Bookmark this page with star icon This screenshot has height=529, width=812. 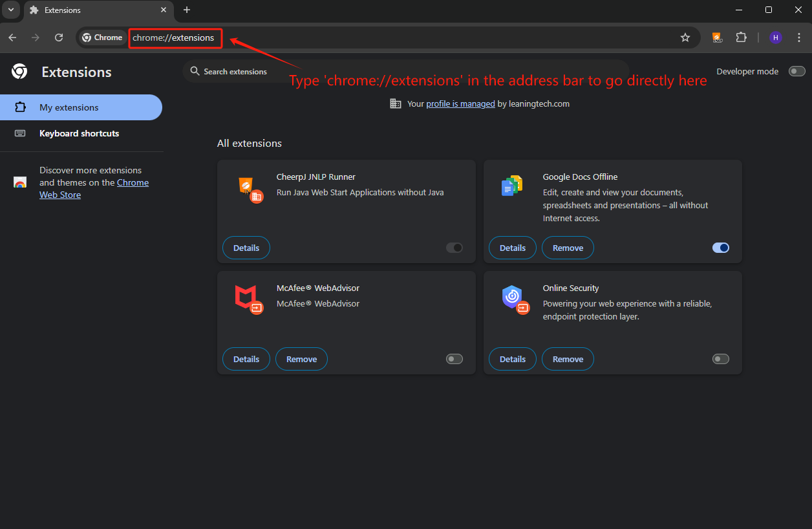coord(685,38)
